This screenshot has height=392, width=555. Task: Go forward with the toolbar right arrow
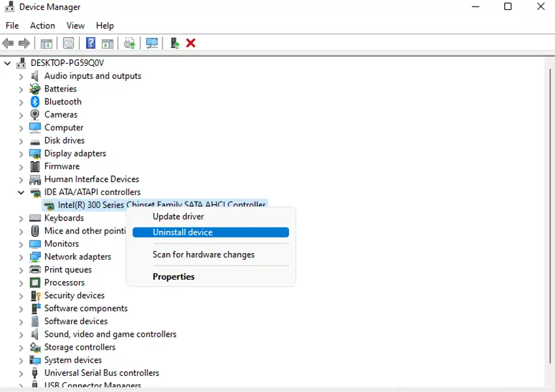tap(24, 43)
